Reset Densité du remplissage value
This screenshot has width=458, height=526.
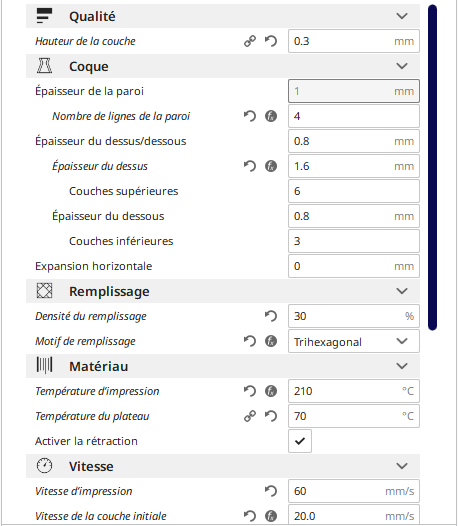[x=271, y=316]
